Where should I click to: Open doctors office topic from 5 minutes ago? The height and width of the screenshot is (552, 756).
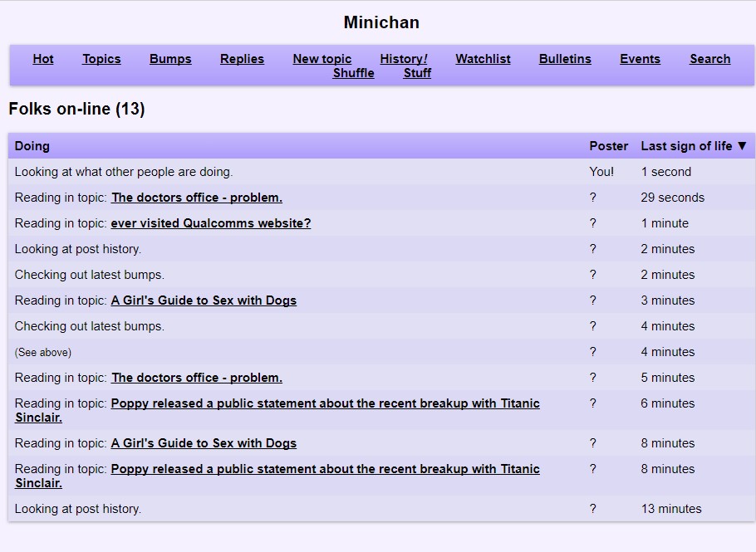pos(197,378)
